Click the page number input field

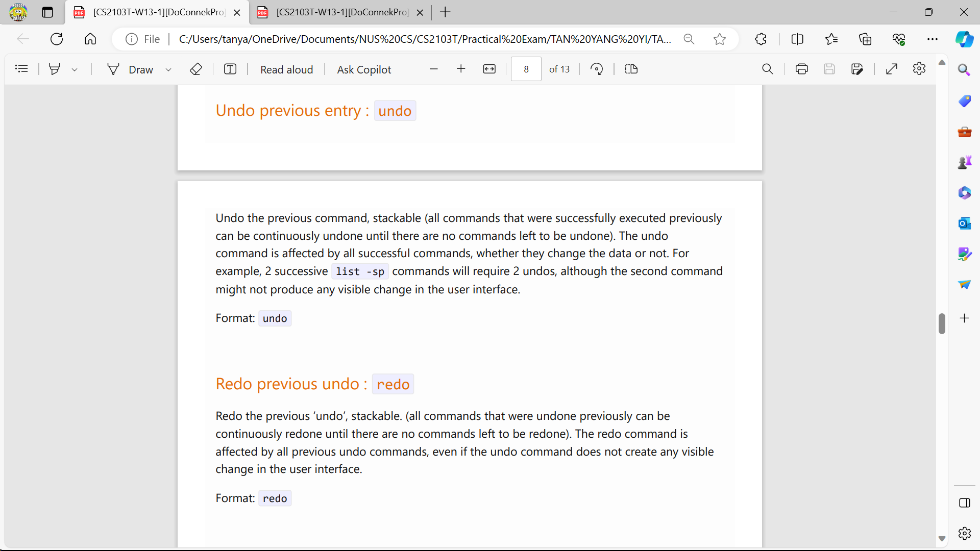click(526, 69)
